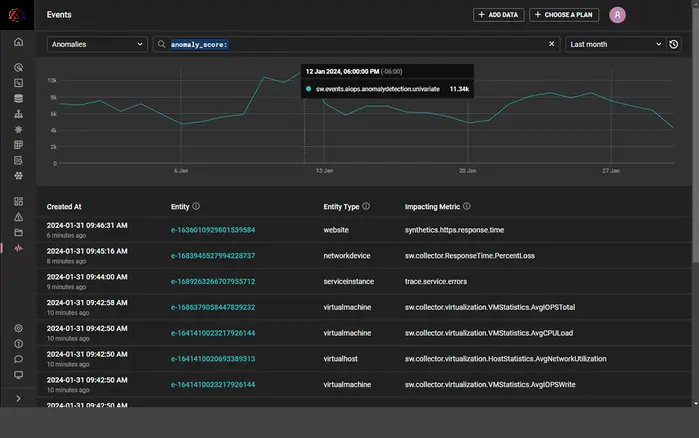
Task: Click the ADD DATA button
Action: (x=498, y=15)
